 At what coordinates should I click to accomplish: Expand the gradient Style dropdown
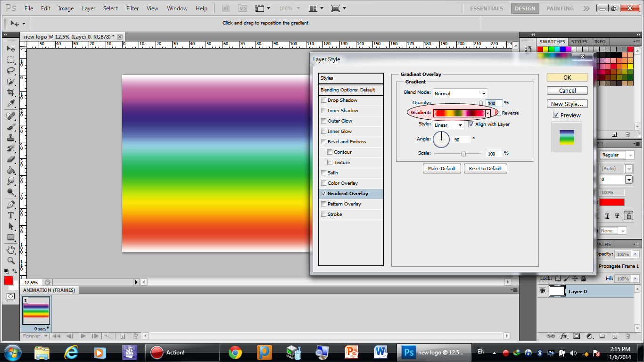tap(448, 125)
